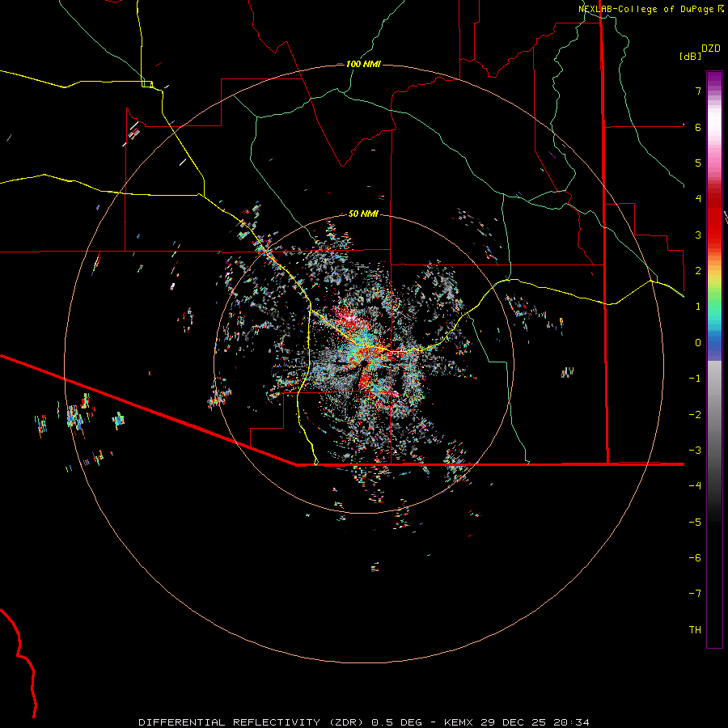Screen dimensions: 728x728
Task: Click the "20:34" time stamp
Action: (571, 722)
